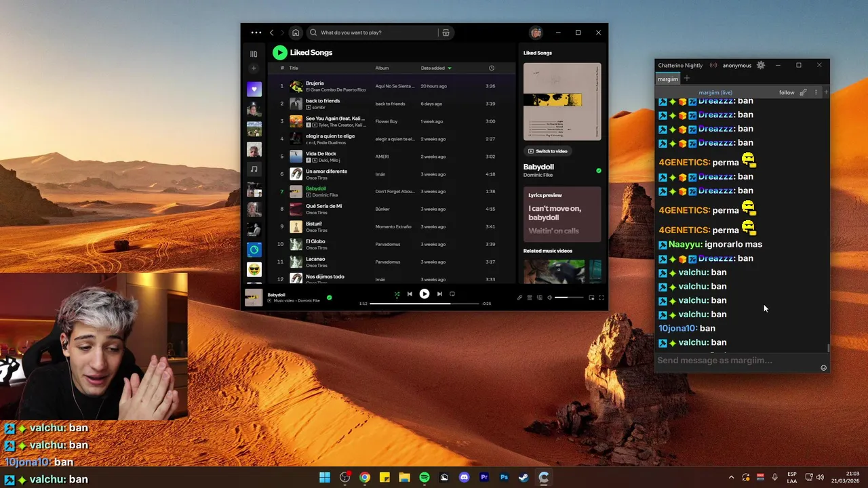Open Dominic Fike artist link in right panel
868x488 pixels.
(538, 176)
